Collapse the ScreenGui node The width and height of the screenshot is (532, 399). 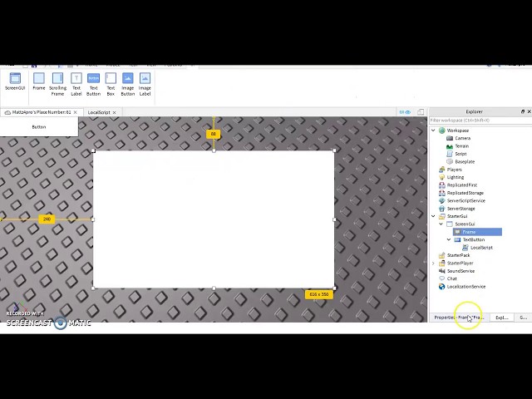(441, 224)
